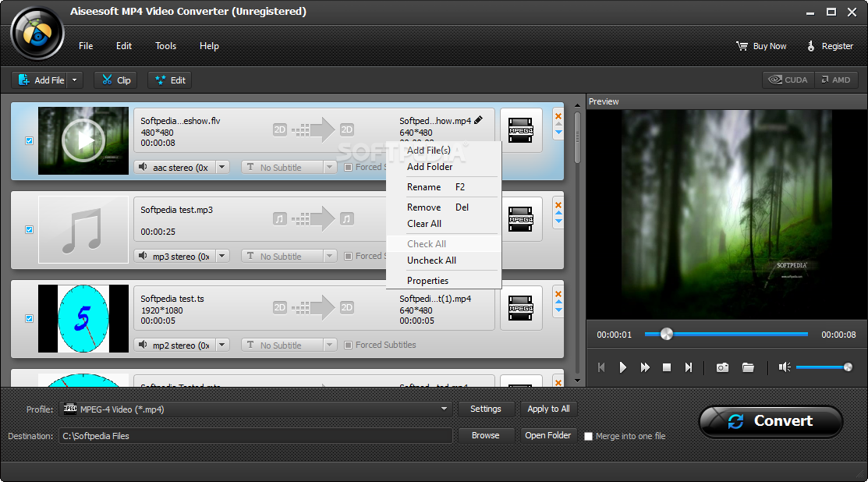Start conversion with Convert button
The image size is (868, 482).
pos(771,421)
